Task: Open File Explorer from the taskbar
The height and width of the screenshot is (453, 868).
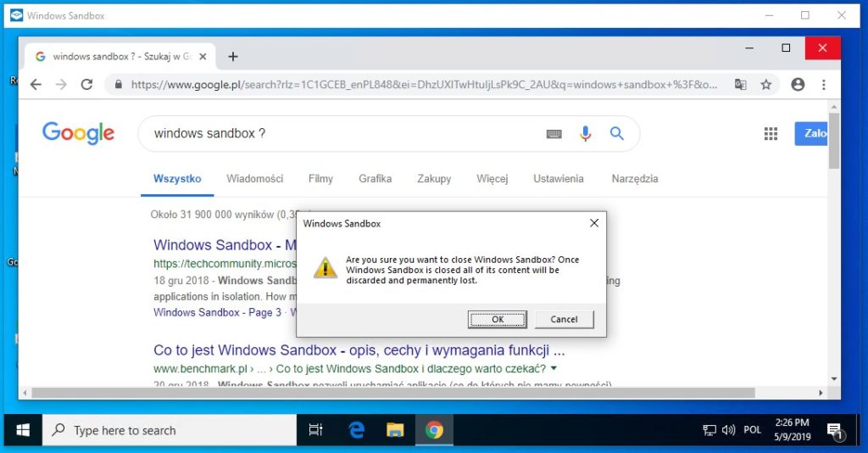Action: (x=395, y=430)
